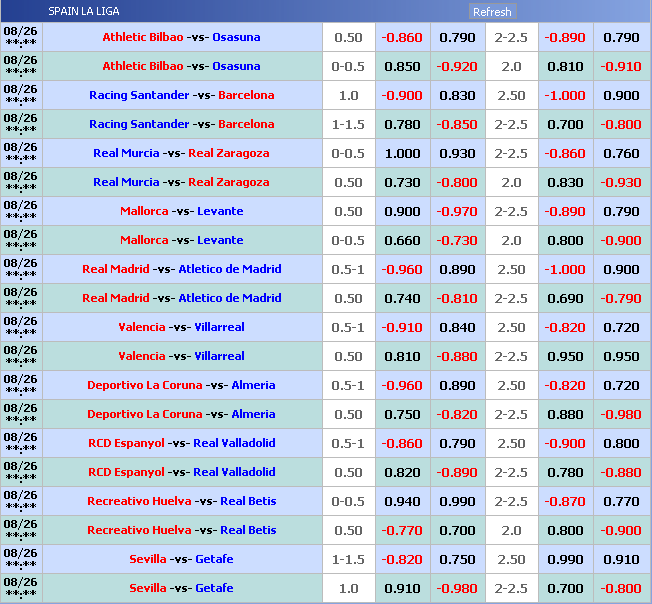Viewport: 652px width, 604px height.
Task: Click 0.990 odds in Recreativo Huelva row
Action: click(457, 501)
